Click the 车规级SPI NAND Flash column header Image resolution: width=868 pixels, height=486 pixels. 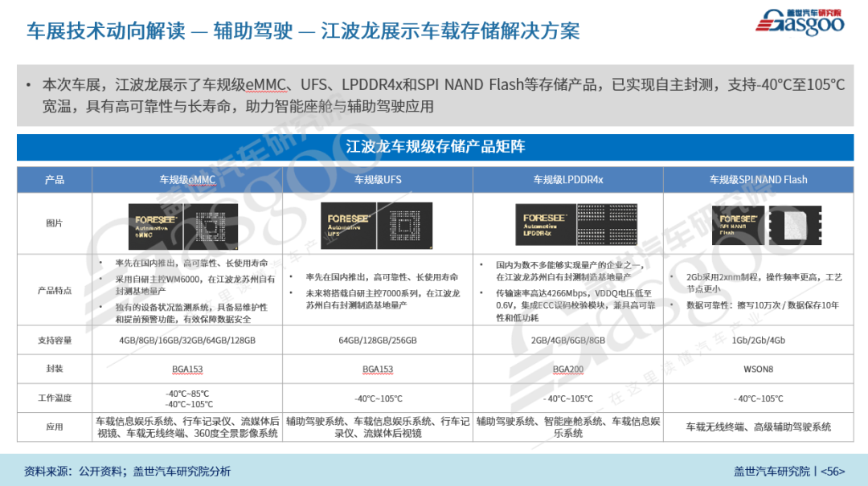point(759,180)
